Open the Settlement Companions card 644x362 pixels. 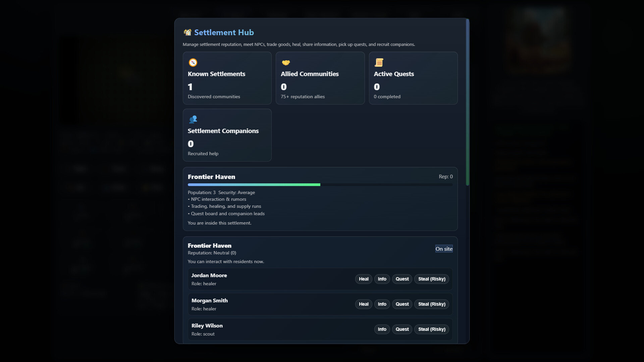point(227,135)
